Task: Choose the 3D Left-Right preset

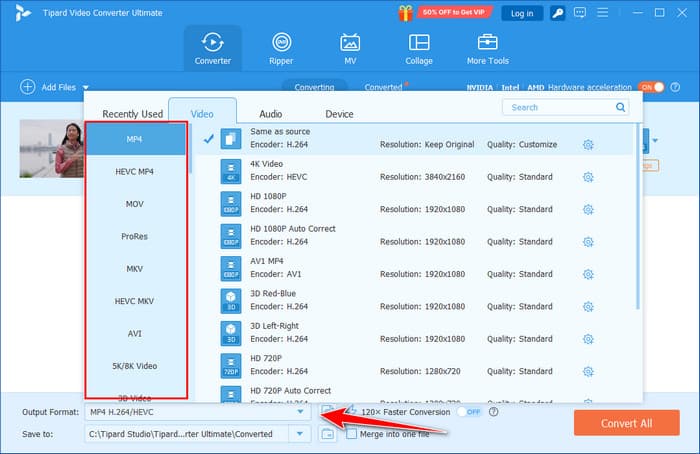Action: [x=415, y=333]
